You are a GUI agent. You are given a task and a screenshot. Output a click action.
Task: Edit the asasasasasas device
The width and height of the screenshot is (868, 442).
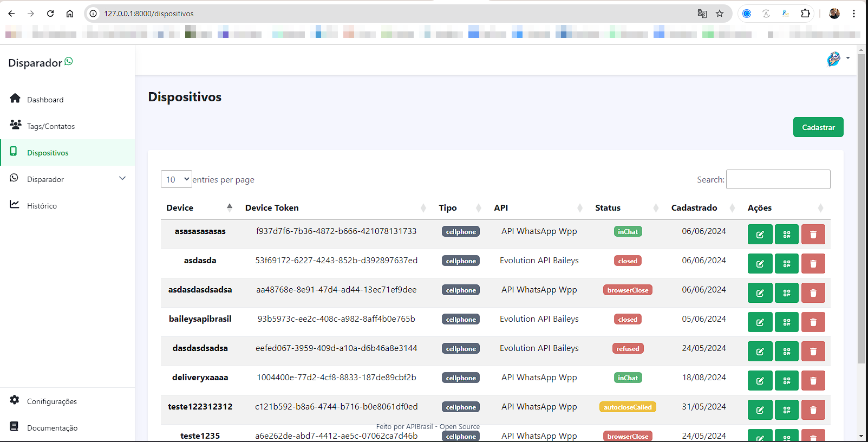click(x=760, y=235)
